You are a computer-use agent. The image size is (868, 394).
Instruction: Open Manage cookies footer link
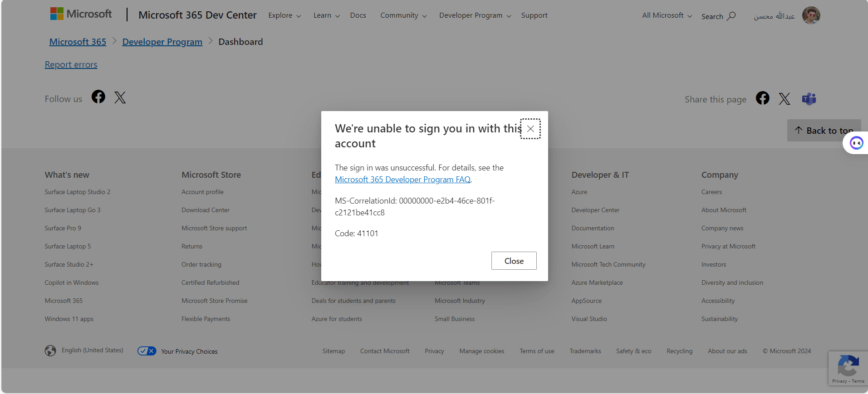tap(482, 351)
